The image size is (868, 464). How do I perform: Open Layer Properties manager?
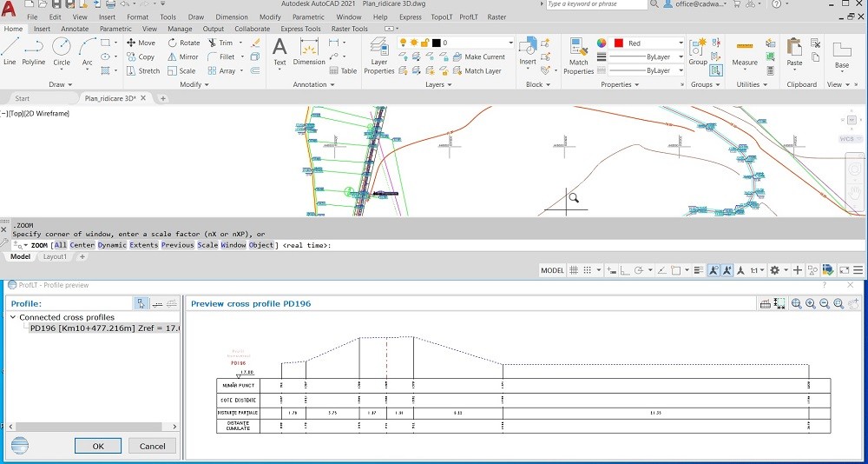(379, 56)
